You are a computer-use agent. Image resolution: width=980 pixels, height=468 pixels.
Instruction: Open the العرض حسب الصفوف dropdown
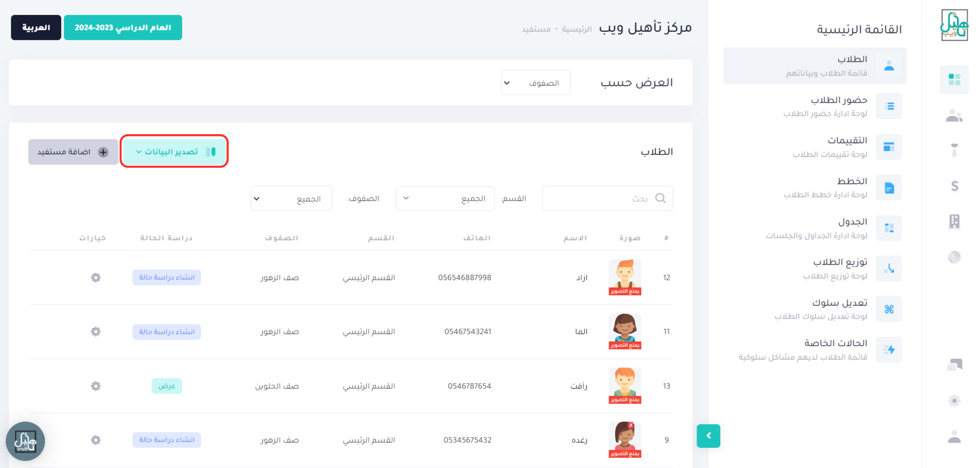(x=536, y=83)
